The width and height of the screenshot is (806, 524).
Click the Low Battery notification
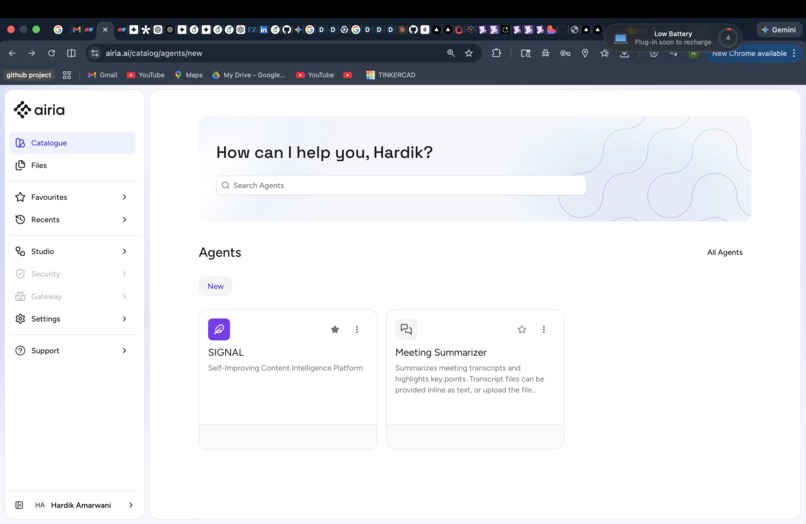tap(673, 38)
